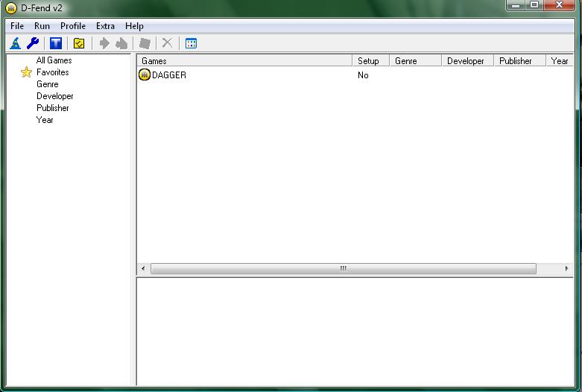Open the Help menu
This screenshot has width=582, height=392.
(134, 26)
